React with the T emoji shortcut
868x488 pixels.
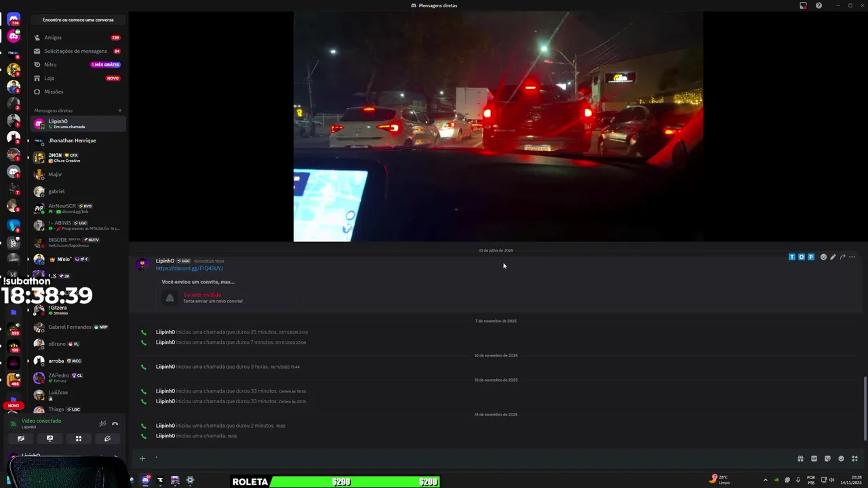point(792,257)
